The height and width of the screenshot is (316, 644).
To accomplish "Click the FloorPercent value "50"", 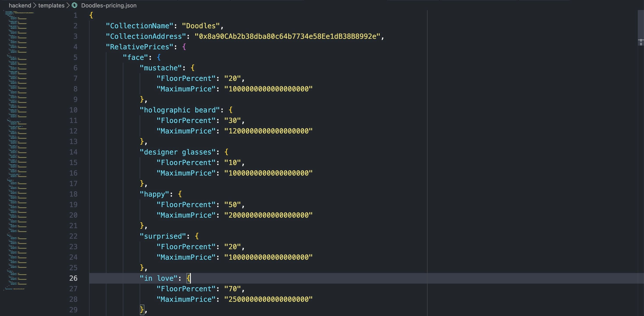I will click(x=233, y=205).
